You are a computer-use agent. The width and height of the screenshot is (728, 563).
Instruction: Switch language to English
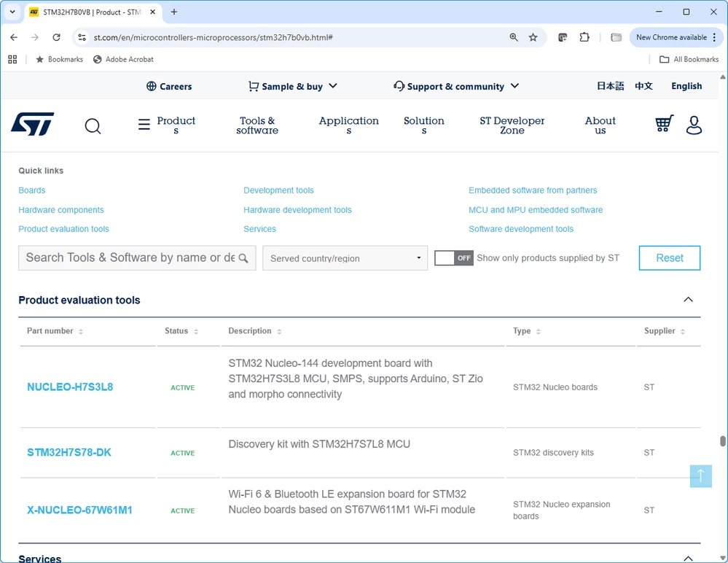686,86
